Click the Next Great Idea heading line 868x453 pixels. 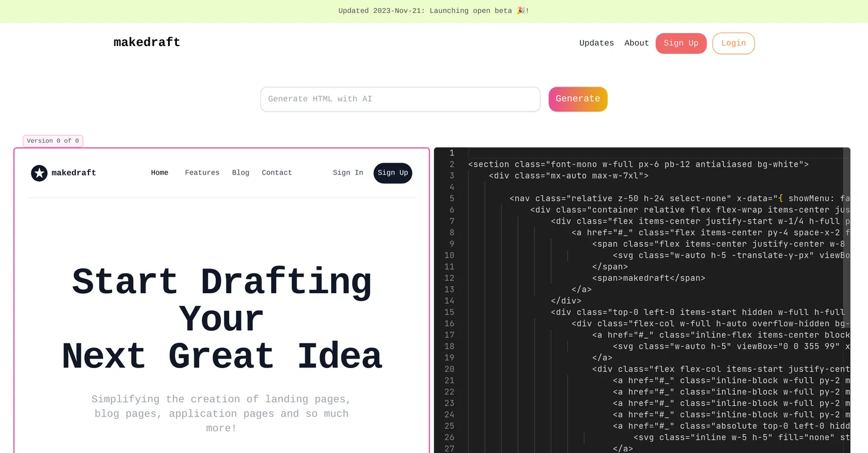point(222,356)
